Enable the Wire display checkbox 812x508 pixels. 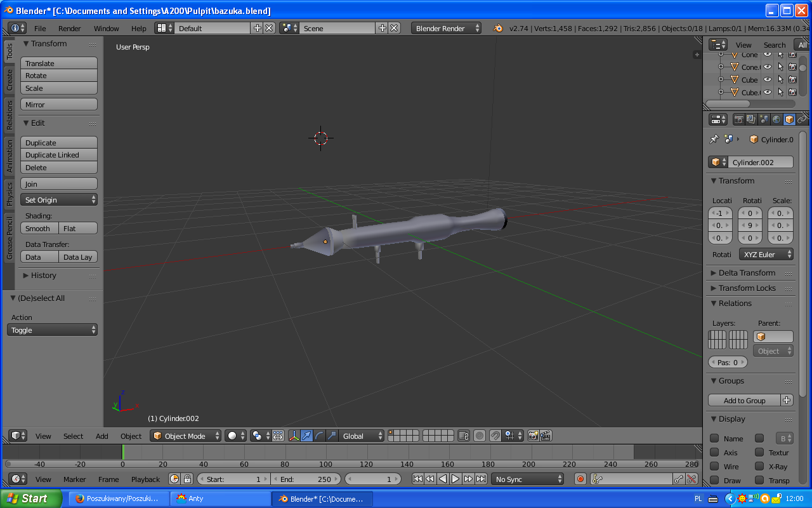714,467
